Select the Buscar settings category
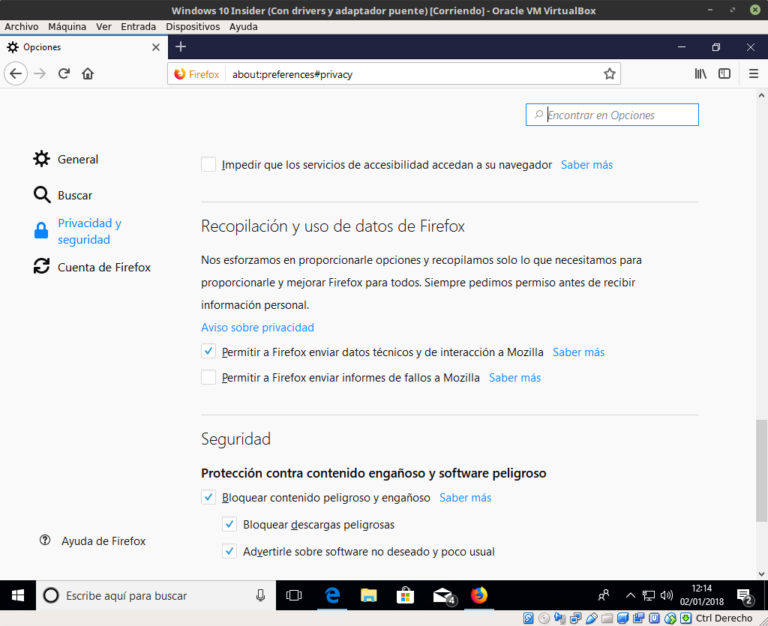This screenshot has height=626, width=768. point(63,195)
